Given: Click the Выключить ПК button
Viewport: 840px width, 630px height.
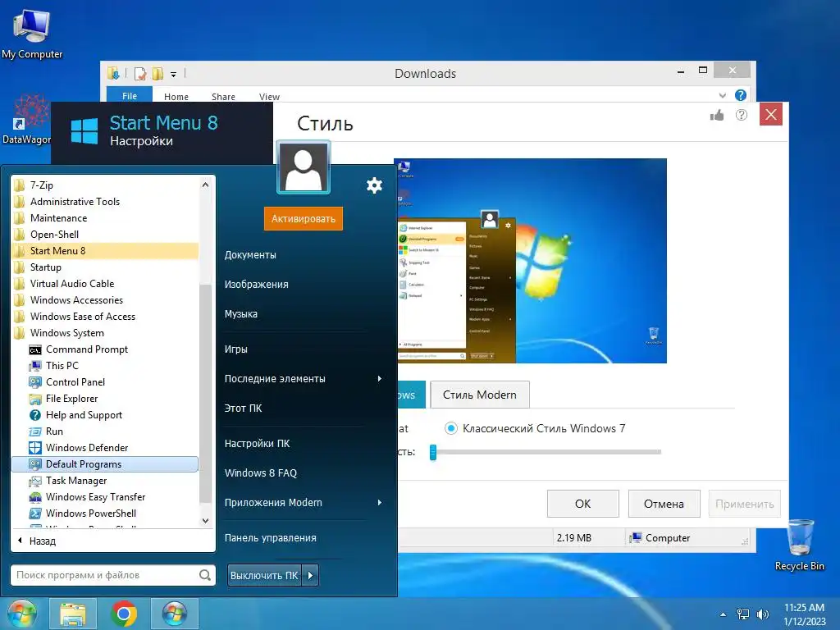Looking at the screenshot, I should coord(264,575).
